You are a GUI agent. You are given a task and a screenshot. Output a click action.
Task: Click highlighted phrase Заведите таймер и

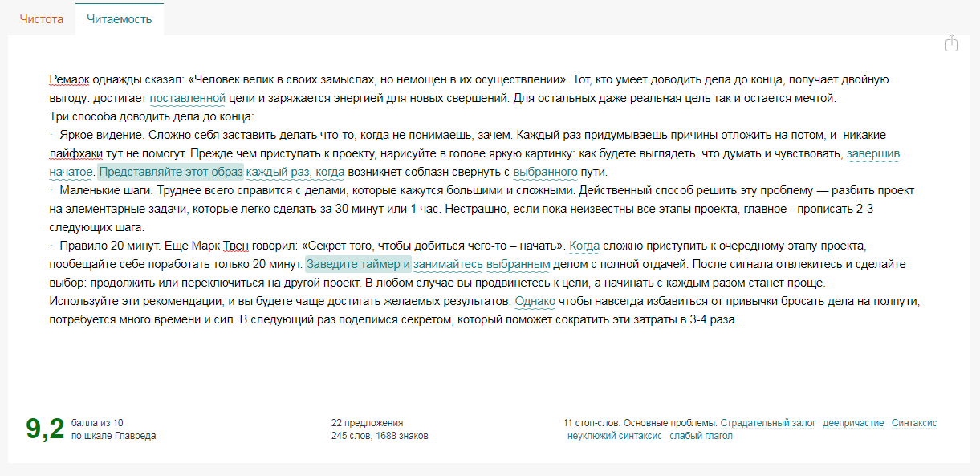pyautogui.click(x=358, y=264)
